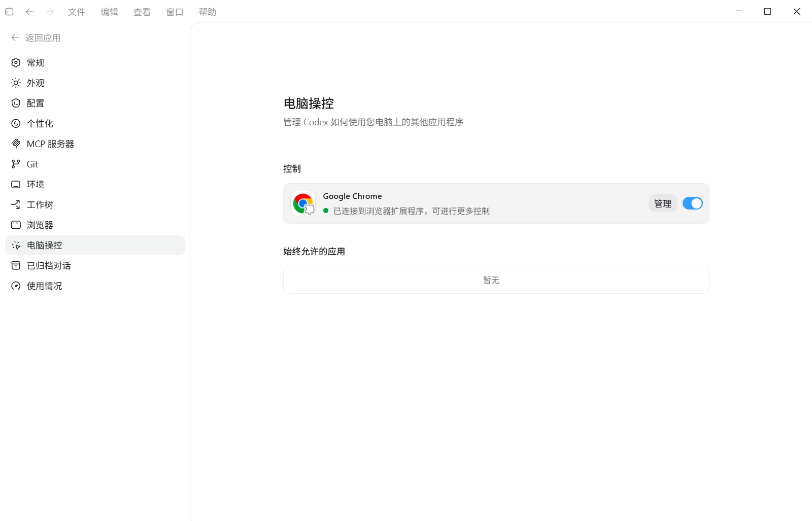
Task: Click the forward arrow navigation icon
Action: tap(50, 12)
